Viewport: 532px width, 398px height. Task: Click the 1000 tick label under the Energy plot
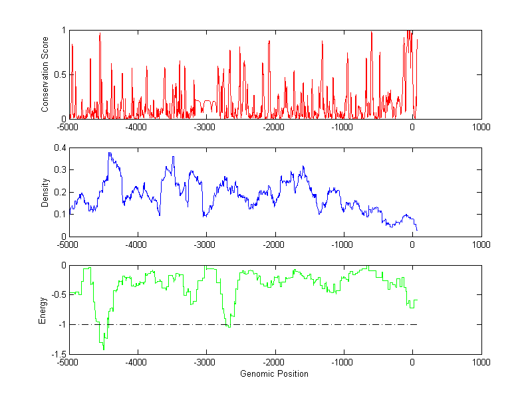tap(481, 362)
